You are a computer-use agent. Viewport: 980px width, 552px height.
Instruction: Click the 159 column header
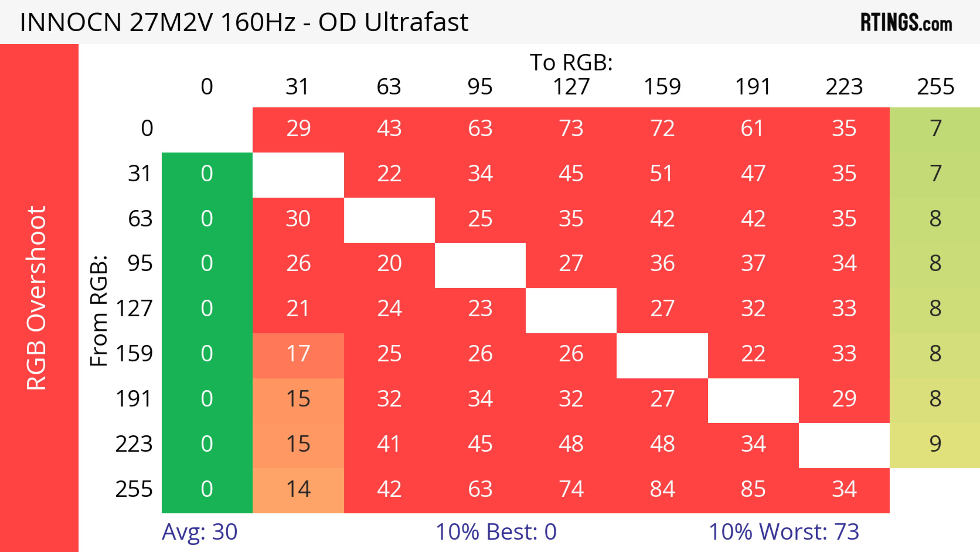tap(662, 87)
